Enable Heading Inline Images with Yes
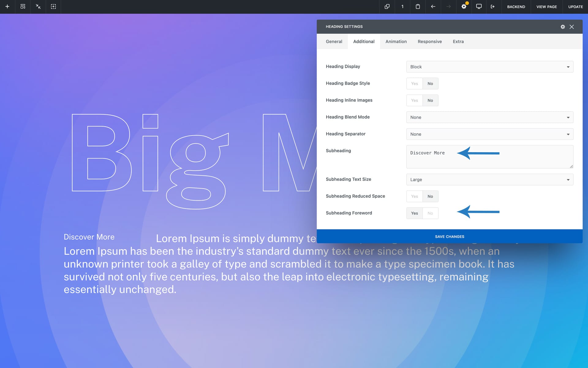The height and width of the screenshot is (368, 588). tap(414, 101)
